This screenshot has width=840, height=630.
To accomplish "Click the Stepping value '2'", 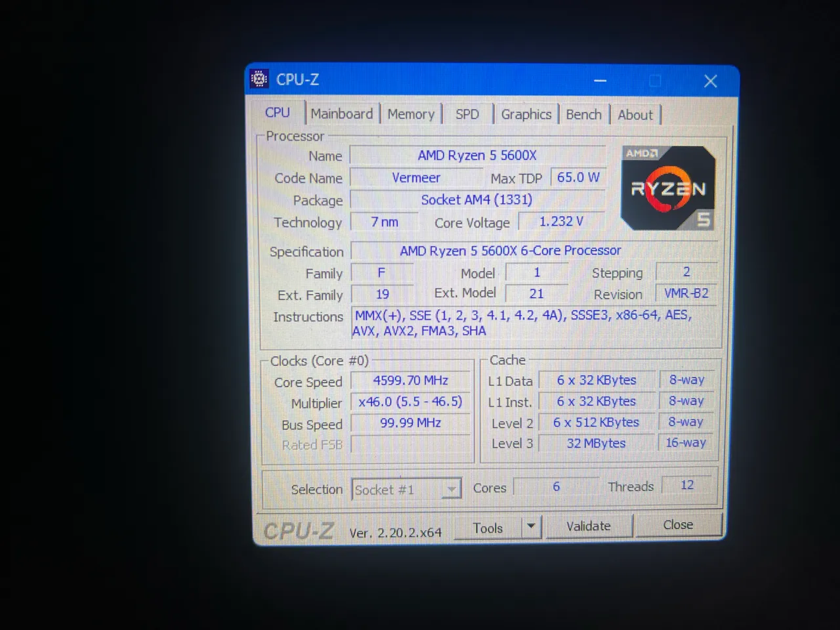I will point(686,272).
